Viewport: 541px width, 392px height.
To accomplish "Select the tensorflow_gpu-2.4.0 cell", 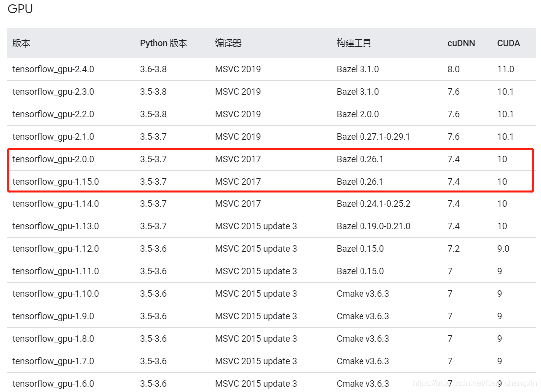I will 53,69.
